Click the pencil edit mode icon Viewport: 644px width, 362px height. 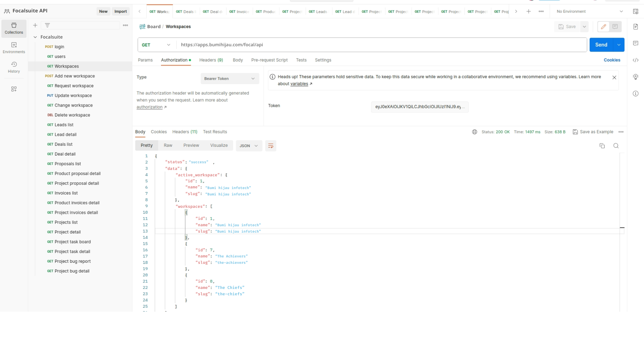click(603, 26)
